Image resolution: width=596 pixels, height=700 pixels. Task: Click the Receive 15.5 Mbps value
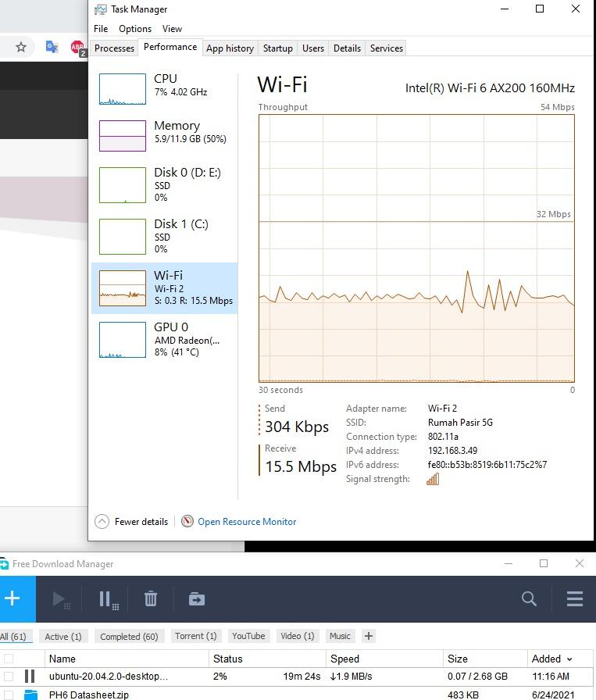point(301,466)
